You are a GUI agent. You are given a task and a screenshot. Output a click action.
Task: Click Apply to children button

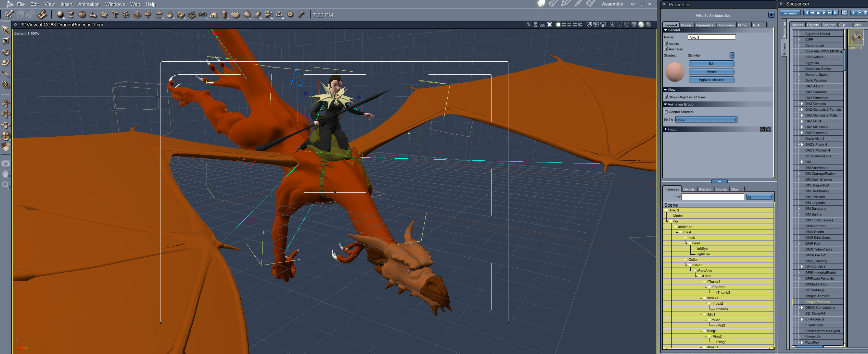point(711,80)
